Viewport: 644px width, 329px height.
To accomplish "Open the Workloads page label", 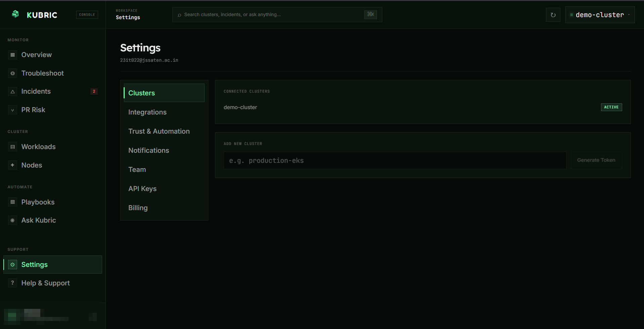I will (39, 147).
